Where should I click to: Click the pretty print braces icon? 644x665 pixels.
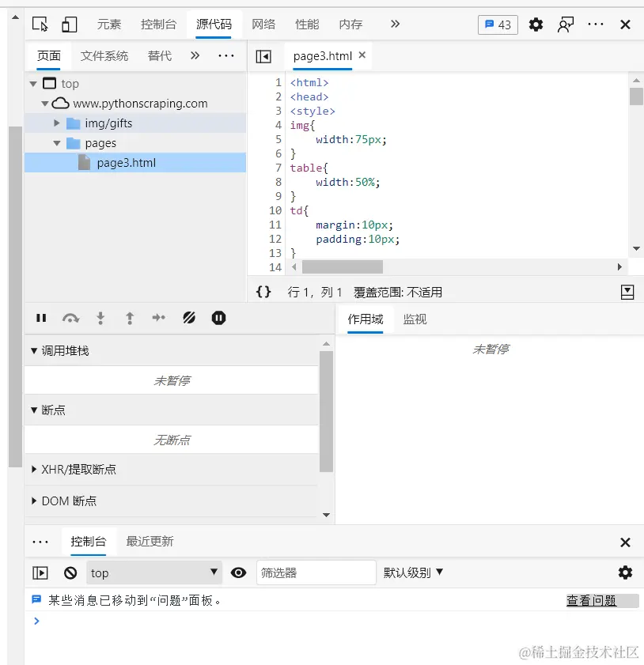click(x=263, y=292)
